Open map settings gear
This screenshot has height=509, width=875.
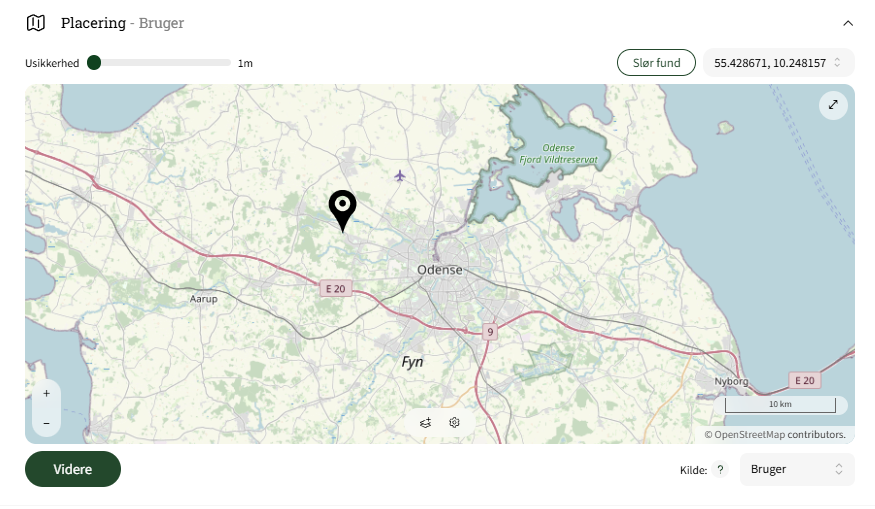[x=454, y=422]
